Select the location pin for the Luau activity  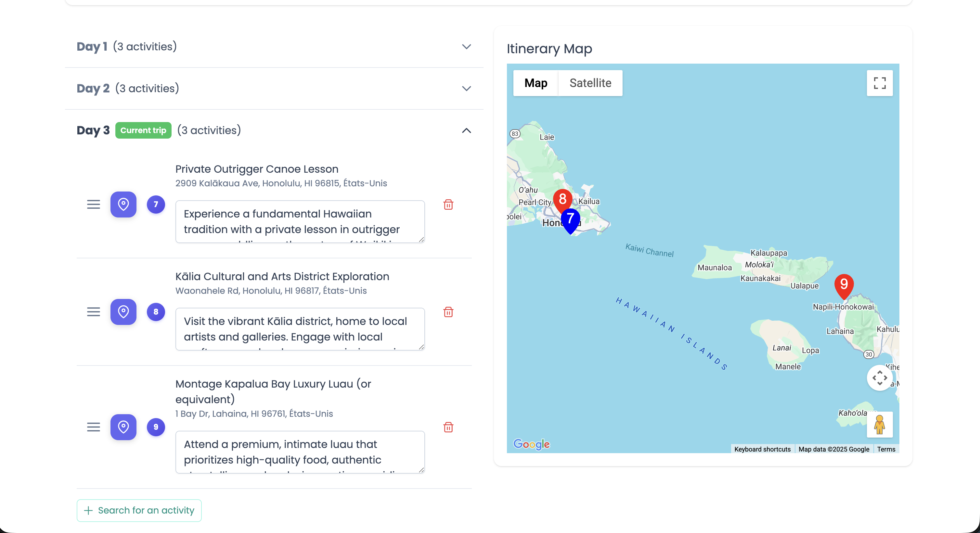[x=123, y=427]
